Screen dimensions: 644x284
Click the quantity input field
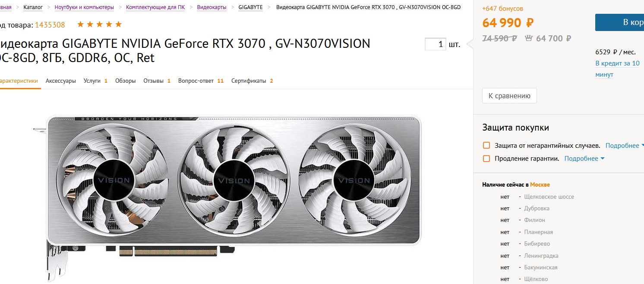[x=436, y=44]
